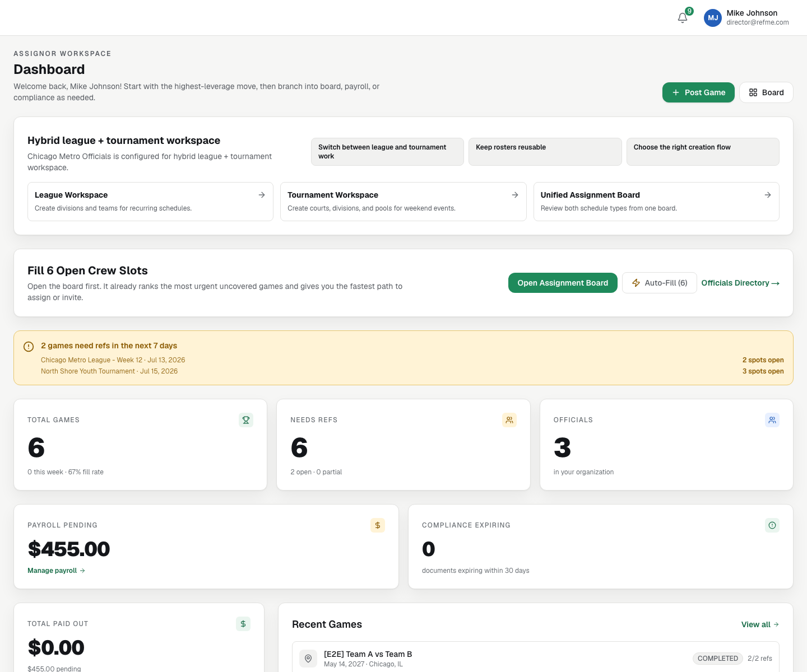Click the warning icon in the yellow alert banner
This screenshot has height=672, width=807.
pyautogui.click(x=29, y=347)
